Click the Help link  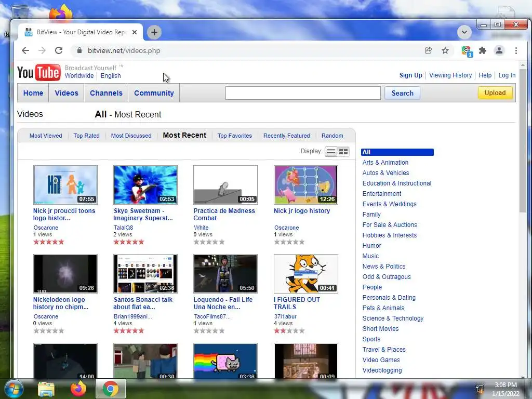pos(485,75)
